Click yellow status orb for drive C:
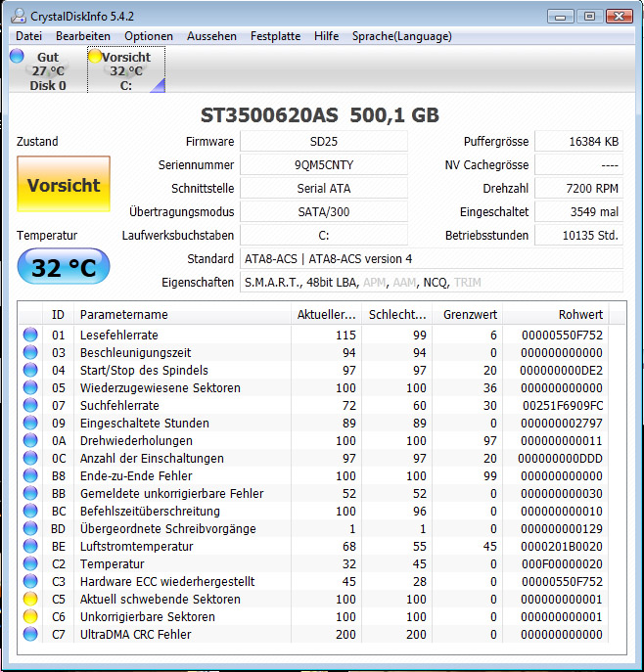This screenshot has height=672, width=644. pos(95,56)
